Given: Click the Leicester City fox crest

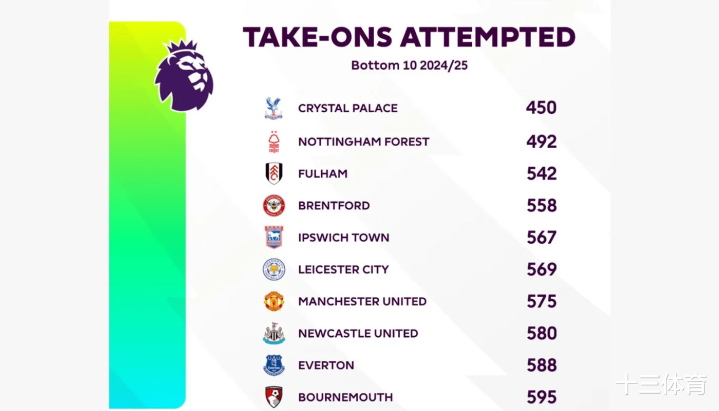Looking at the screenshot, I should pyautogui.click(x=274, y=269).
